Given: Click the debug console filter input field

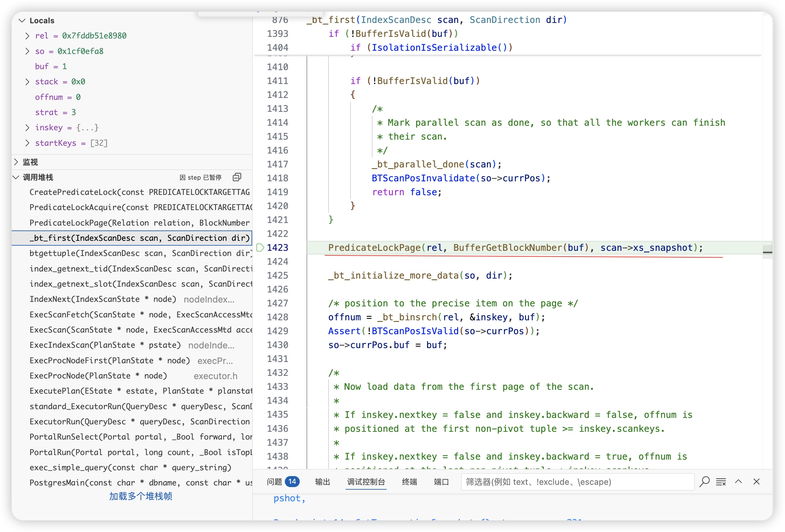Looking at the screenshot, I should tap(577, 482).
